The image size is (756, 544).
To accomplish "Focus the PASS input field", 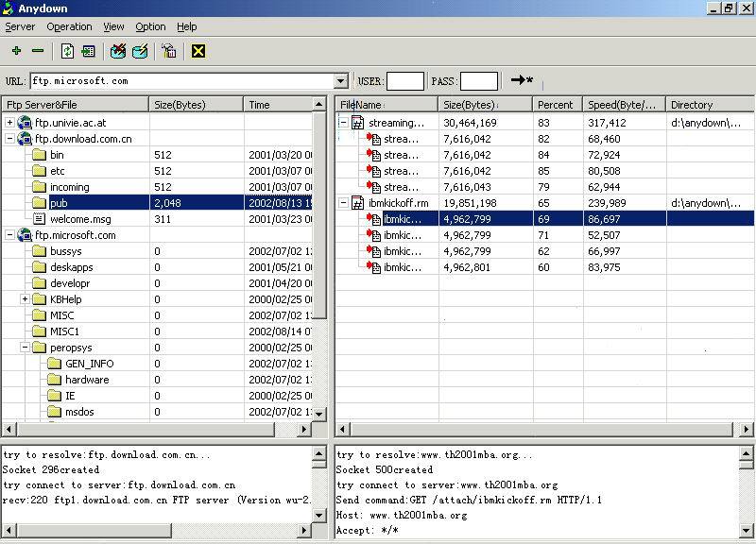I will (479, 81).
